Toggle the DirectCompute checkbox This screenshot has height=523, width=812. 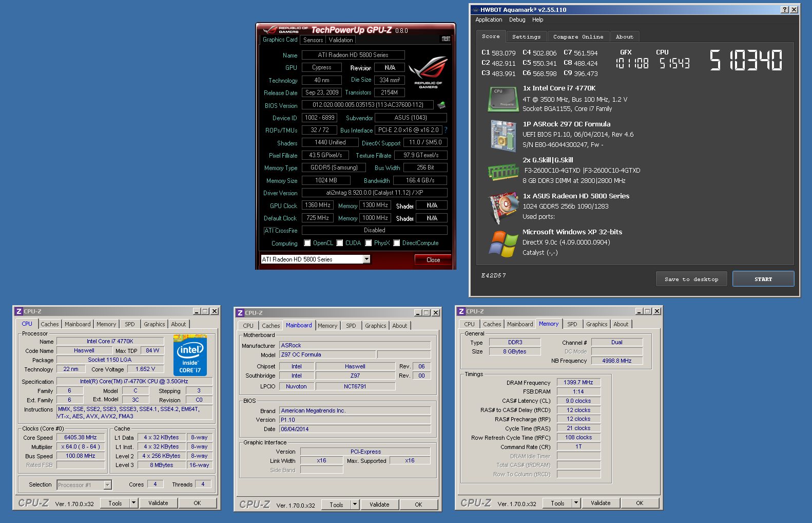(x=396, y=243)
